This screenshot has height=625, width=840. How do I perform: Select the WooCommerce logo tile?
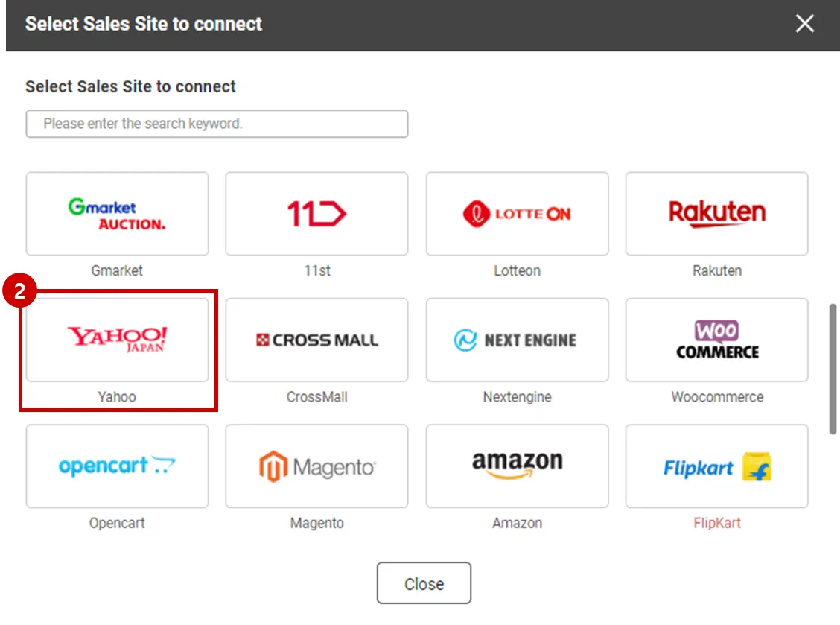click(x=716, y=340)
